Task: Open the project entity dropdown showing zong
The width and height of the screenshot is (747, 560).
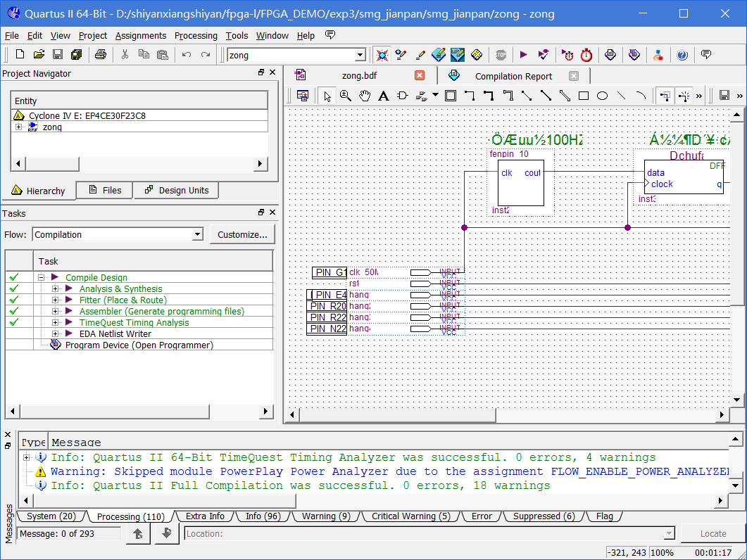Action: [360, 56]
